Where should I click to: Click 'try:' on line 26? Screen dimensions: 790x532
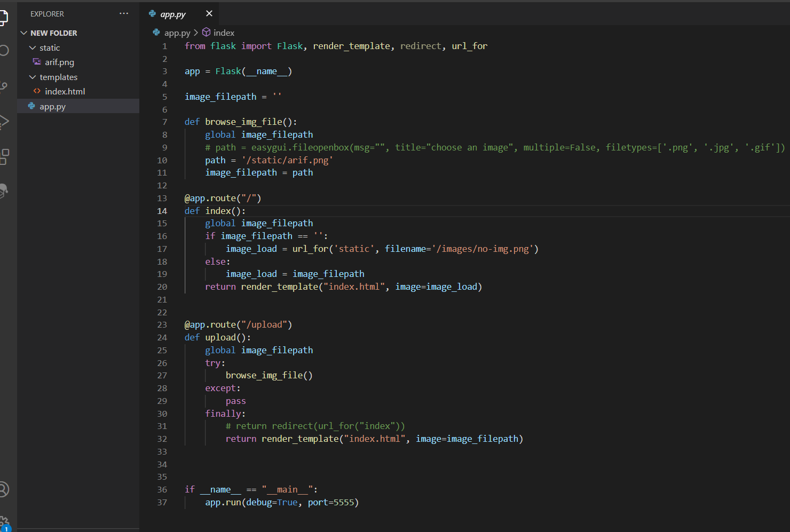point(215,363)
